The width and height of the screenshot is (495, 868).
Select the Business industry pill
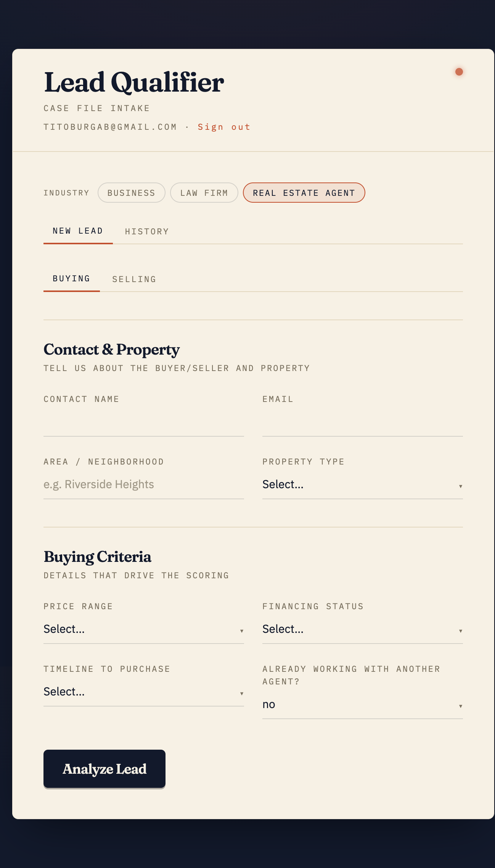132,193
